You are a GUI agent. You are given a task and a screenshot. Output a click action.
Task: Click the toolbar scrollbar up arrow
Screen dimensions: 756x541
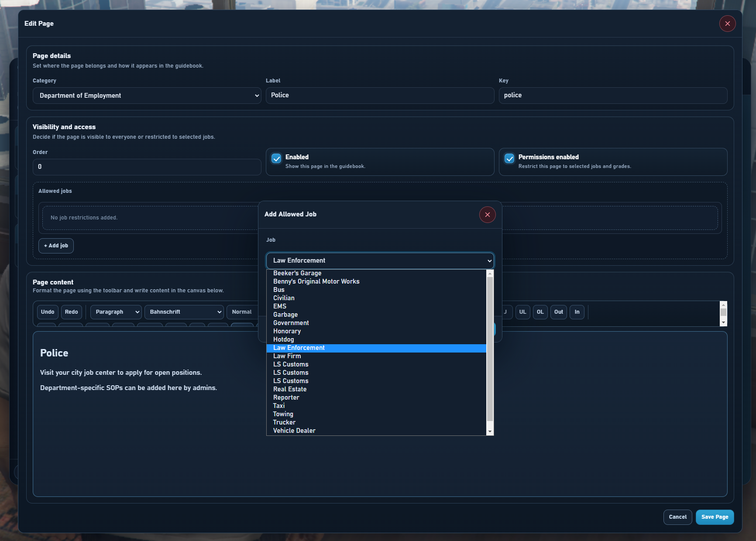point(724,305)
